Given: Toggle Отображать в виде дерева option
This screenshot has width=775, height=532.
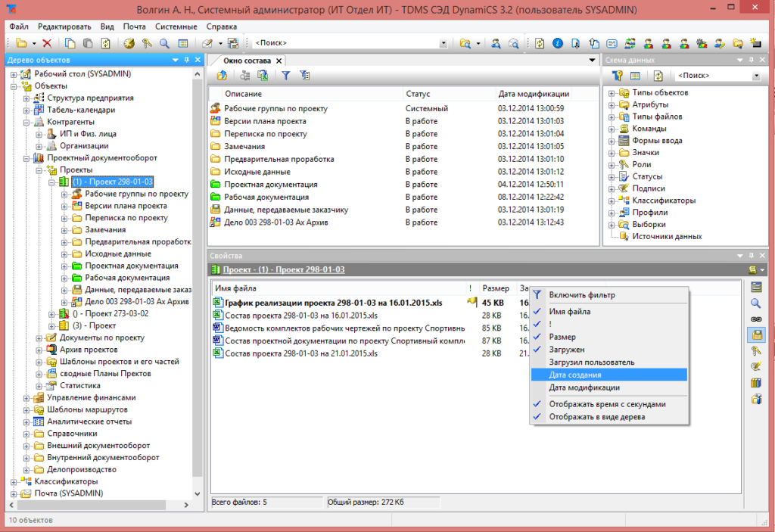Looking at the screenshot, I should tap(605, 417).
